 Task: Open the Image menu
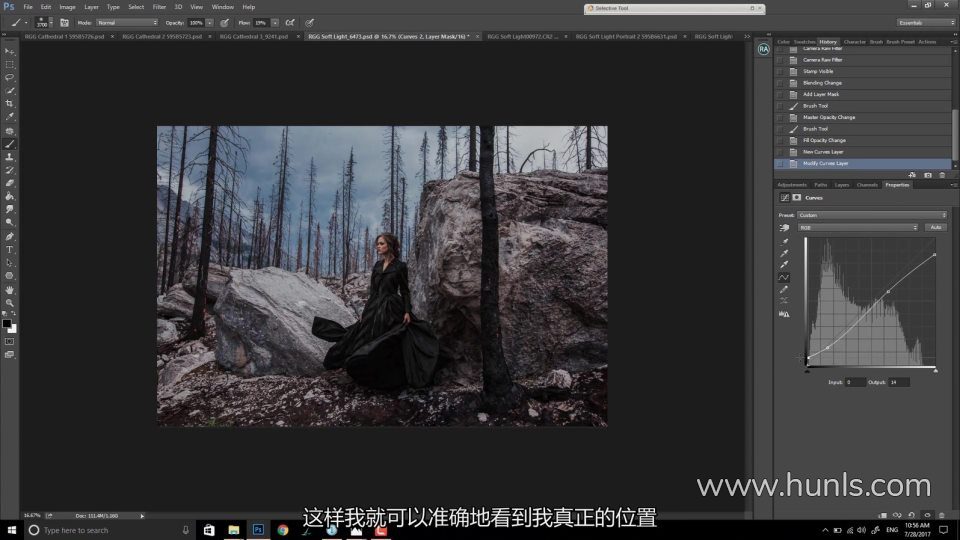[x=67, y=7]
